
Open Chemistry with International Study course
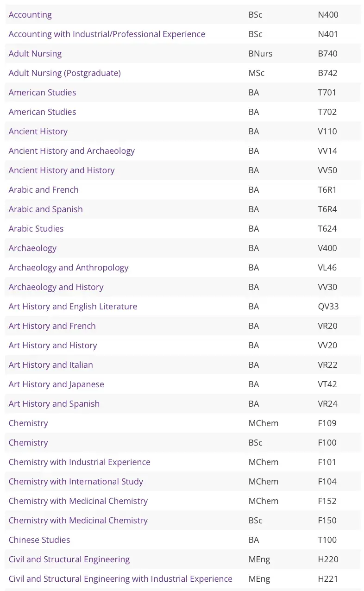coord(75,482)
